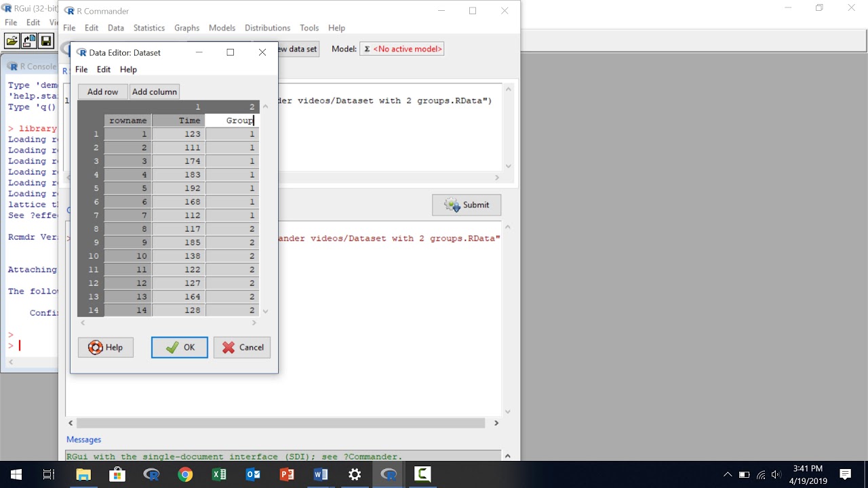Open the Windows Start menu

click(x=16, y=474)
